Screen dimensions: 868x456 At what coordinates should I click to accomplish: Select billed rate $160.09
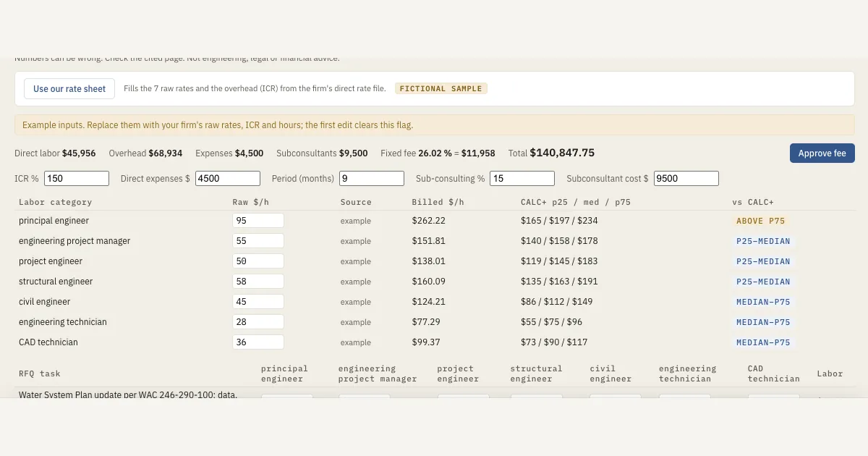pyautogui.click(x=429, y=282)
